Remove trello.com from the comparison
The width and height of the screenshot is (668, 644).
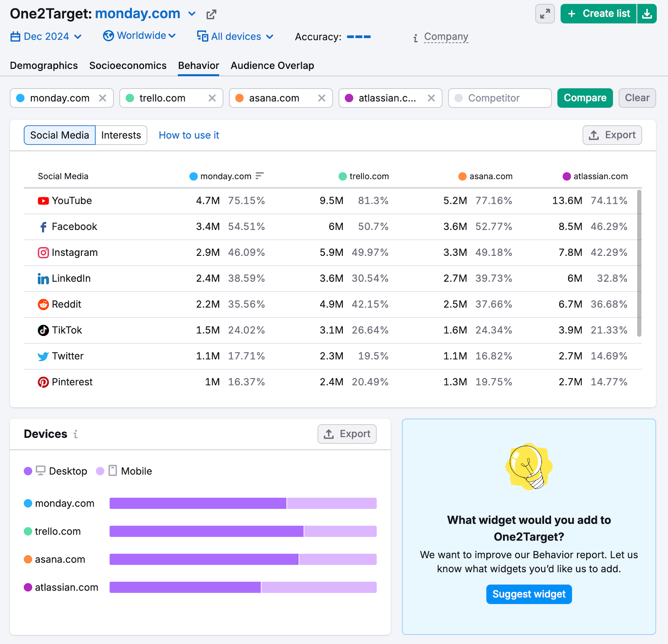pyautogui.click(x=212, y=98)
